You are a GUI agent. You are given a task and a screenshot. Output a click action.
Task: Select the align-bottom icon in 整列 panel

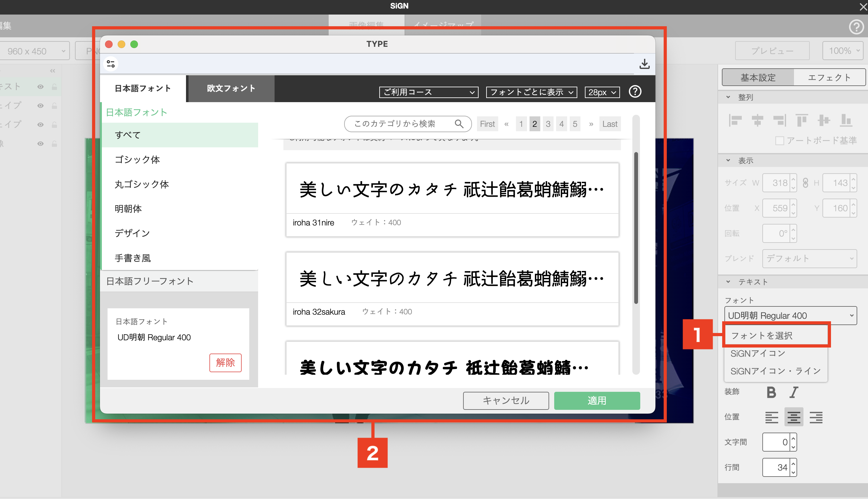pos(846,120)
